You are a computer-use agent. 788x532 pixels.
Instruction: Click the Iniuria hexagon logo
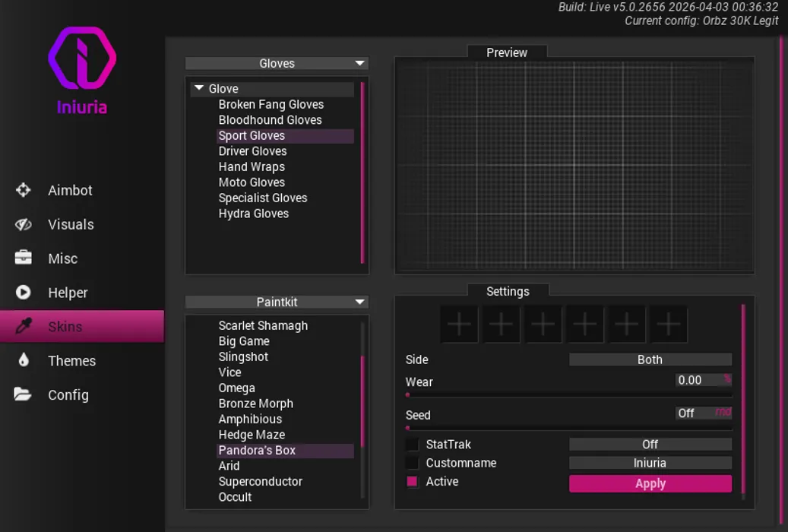pos(82,58)
